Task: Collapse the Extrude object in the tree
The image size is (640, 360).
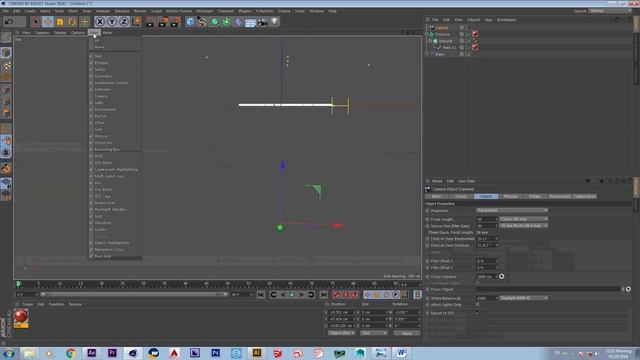Action: (x=430, y=41)
